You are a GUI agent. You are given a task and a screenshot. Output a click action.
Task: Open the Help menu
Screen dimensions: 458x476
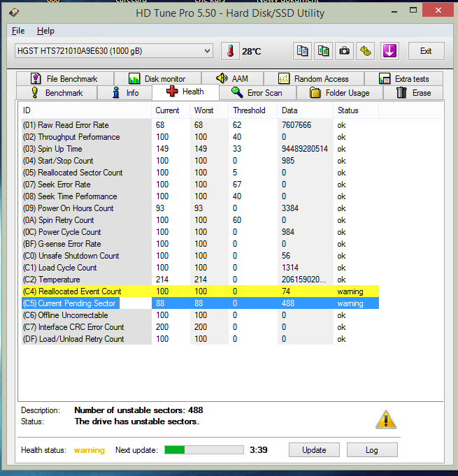pyautogui.click(x=45, y=31)
